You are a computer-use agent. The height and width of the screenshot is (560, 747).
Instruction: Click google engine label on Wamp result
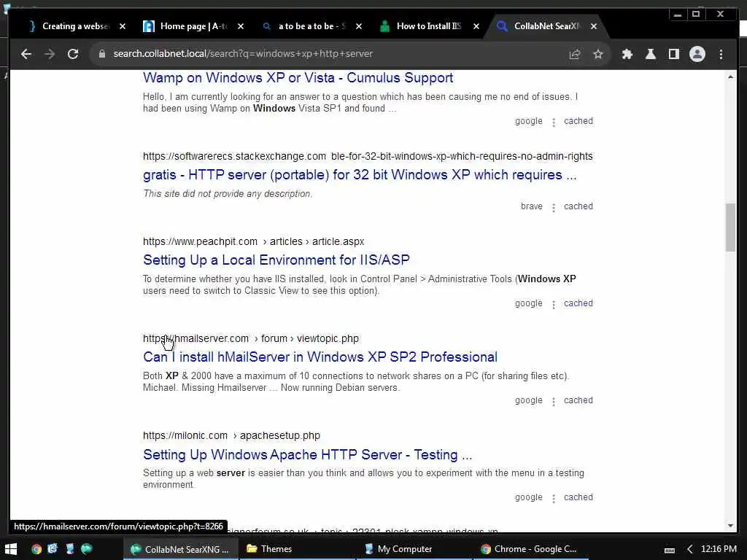pyautogui.click(x=529, y=121)
